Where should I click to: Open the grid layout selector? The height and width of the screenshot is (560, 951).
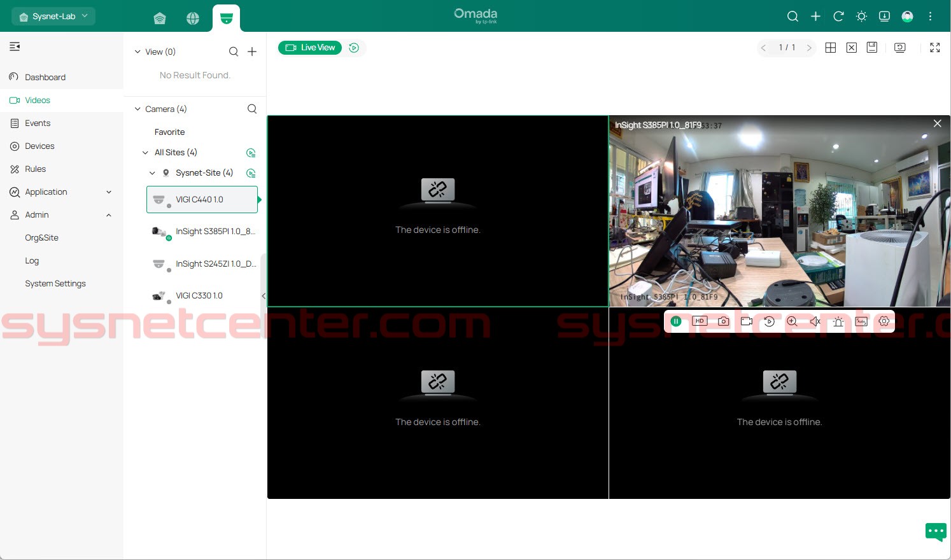point(830,48)
